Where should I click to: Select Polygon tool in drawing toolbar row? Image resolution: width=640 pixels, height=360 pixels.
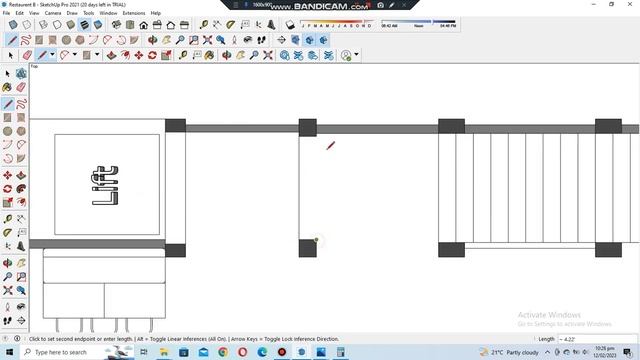click(x=80, y=40)
